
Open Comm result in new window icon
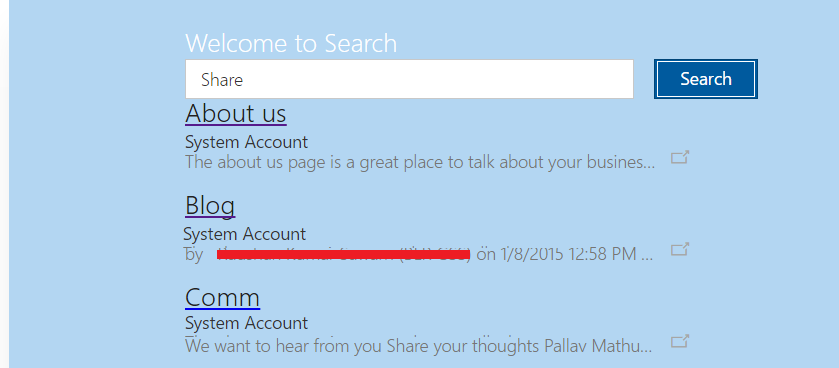click(680, 341)
